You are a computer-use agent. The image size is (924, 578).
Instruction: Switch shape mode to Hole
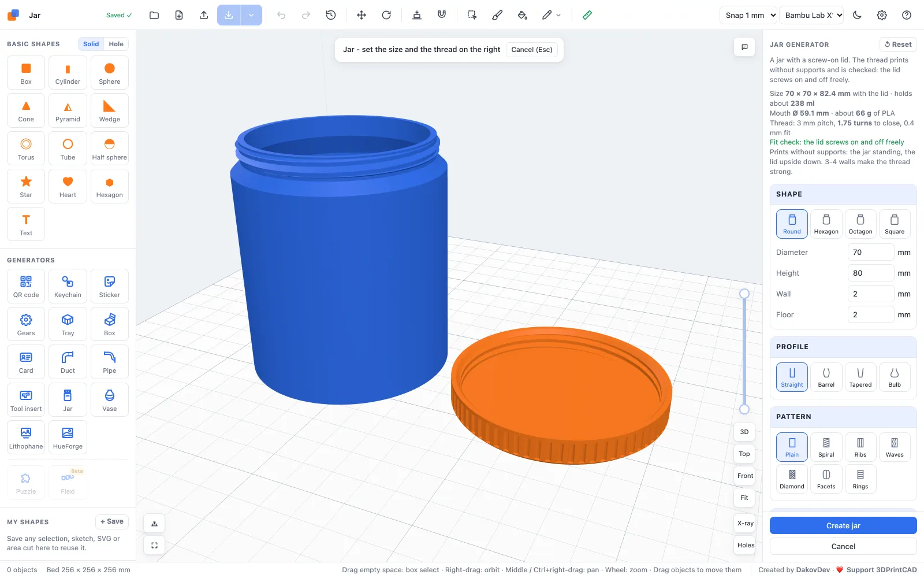[116, 44]
